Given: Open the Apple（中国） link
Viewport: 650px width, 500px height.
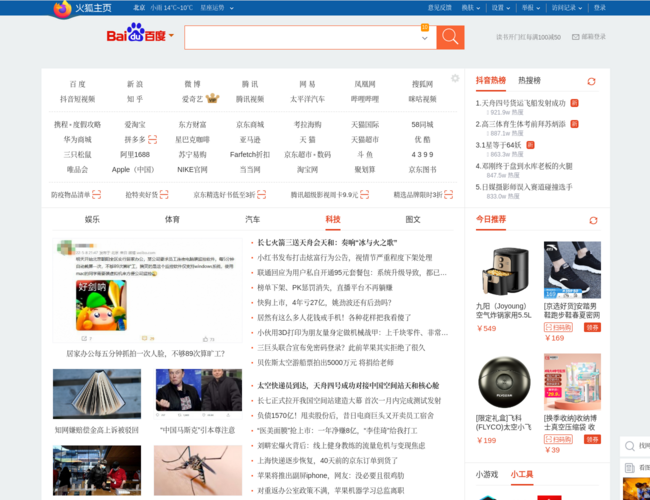Looking at the screenshot, I should 133,170.
